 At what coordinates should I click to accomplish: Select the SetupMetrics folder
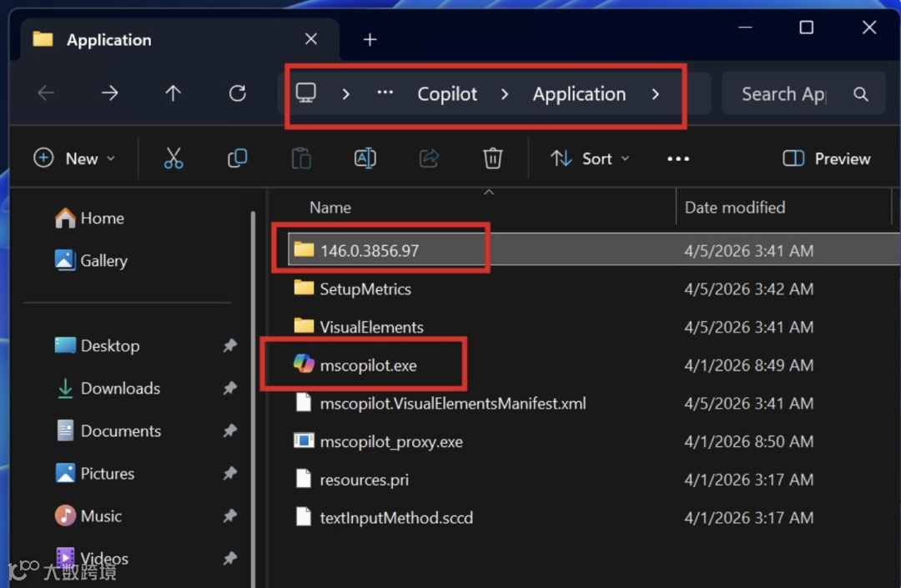coord(365,289)
